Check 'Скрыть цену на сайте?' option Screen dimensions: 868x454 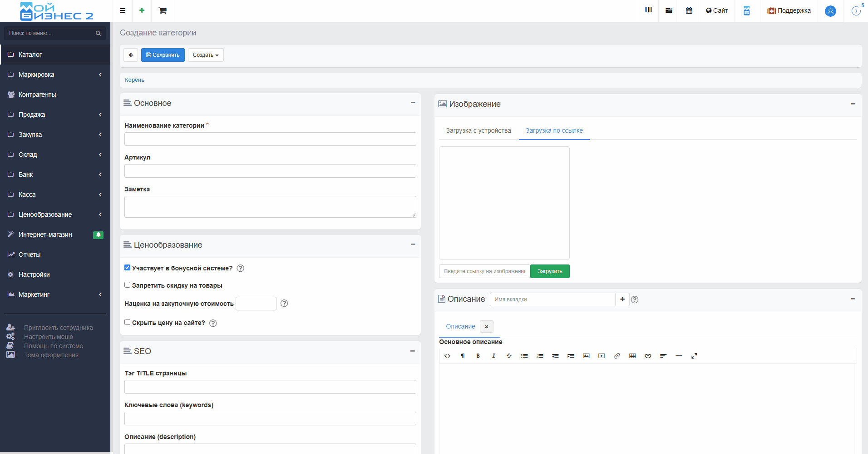pyautogui.click(x=128, y=322)
